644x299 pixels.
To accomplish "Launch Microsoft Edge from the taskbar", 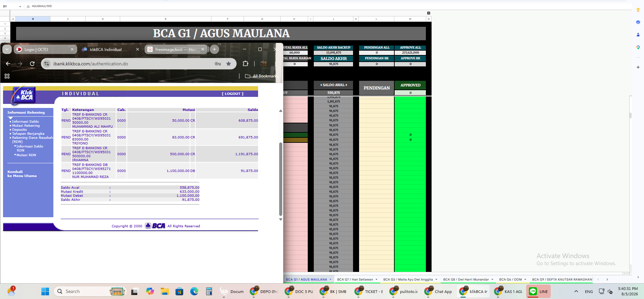I will pyautogui.click(x=194, y=291).
